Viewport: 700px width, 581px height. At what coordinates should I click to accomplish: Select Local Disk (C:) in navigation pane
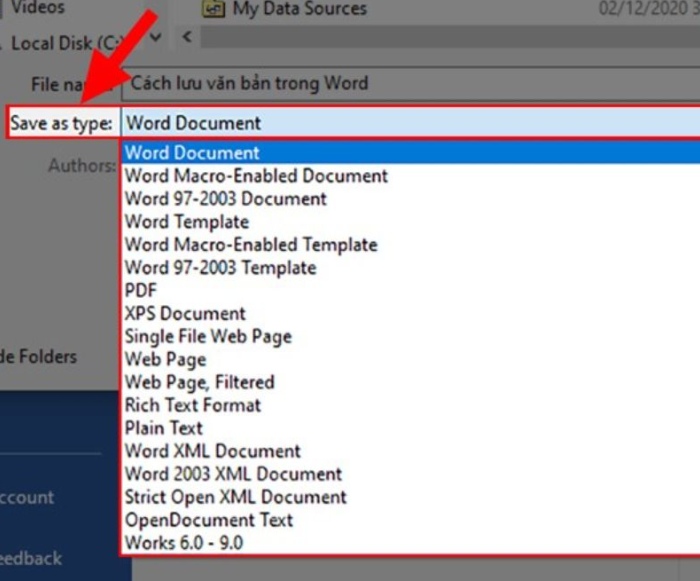(x=66, y=43)
